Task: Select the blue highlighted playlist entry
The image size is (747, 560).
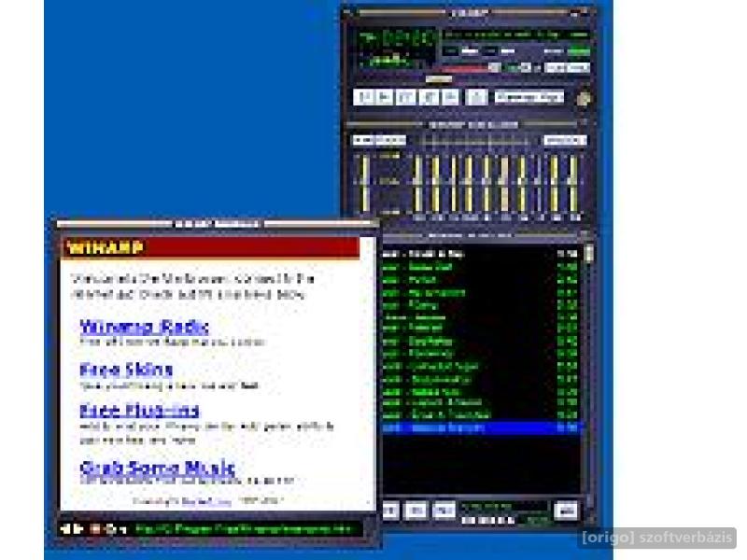Action: [x=481, y=427]
